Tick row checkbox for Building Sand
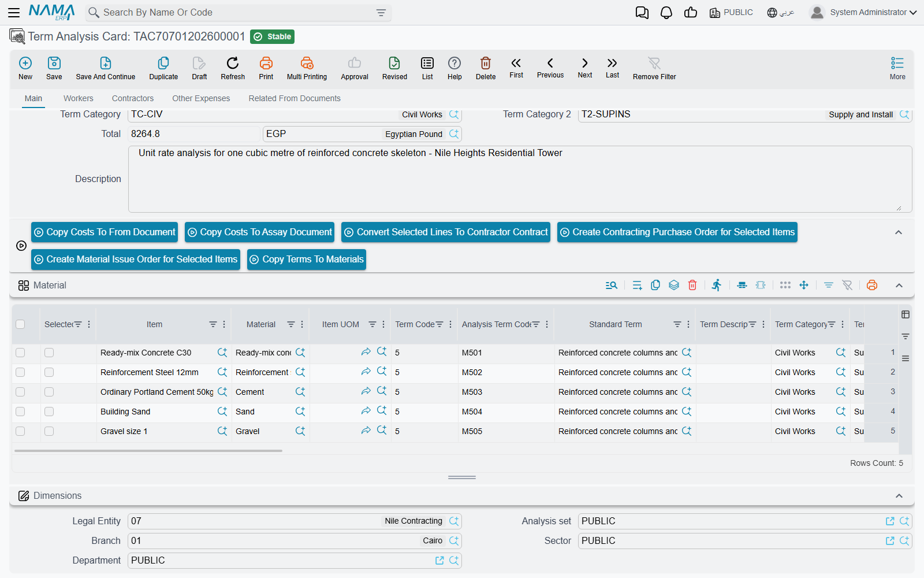 (20, 412)
